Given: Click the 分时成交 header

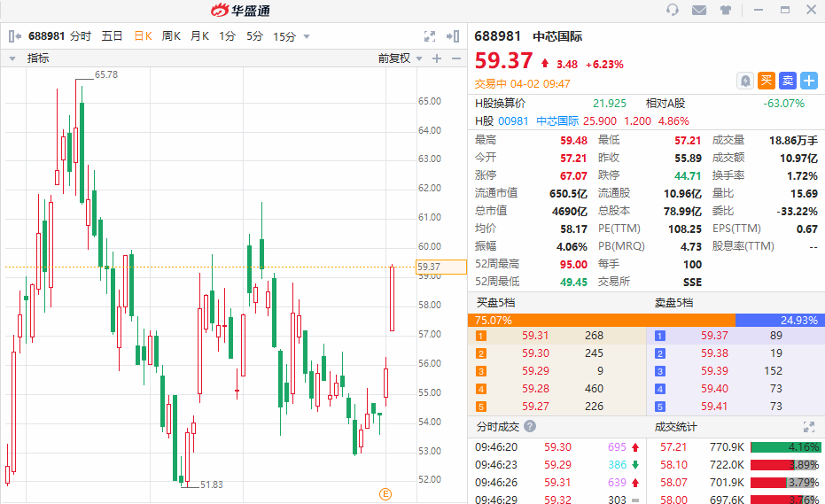Looking at the screenshot, I should click(x=498, y=427).
